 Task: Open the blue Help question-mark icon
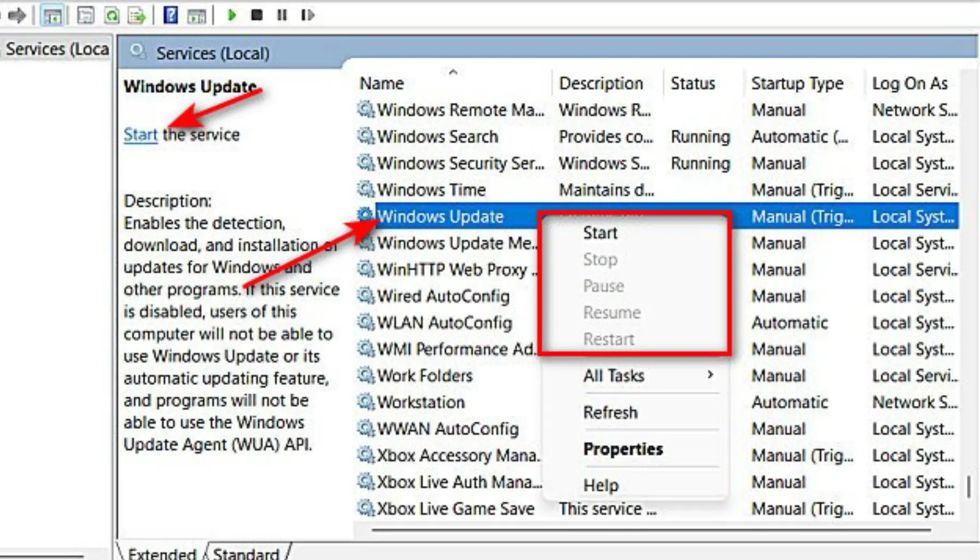click(x=171, y=15)
